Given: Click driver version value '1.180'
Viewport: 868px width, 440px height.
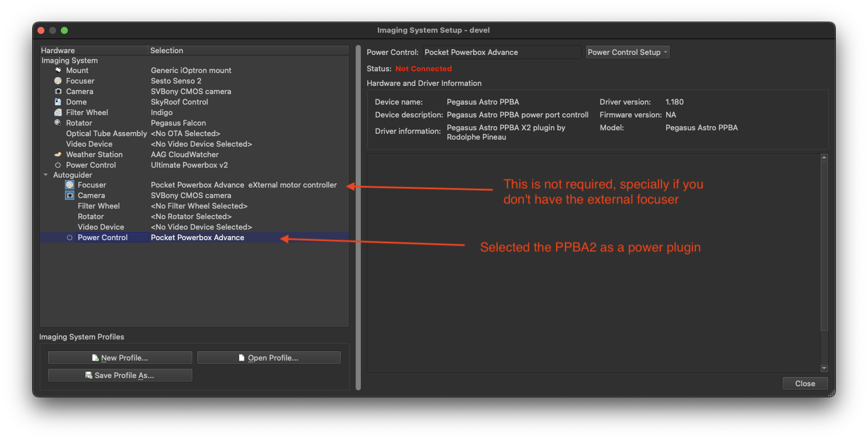Looking at the screenshot, I should (x=674, y=102).
